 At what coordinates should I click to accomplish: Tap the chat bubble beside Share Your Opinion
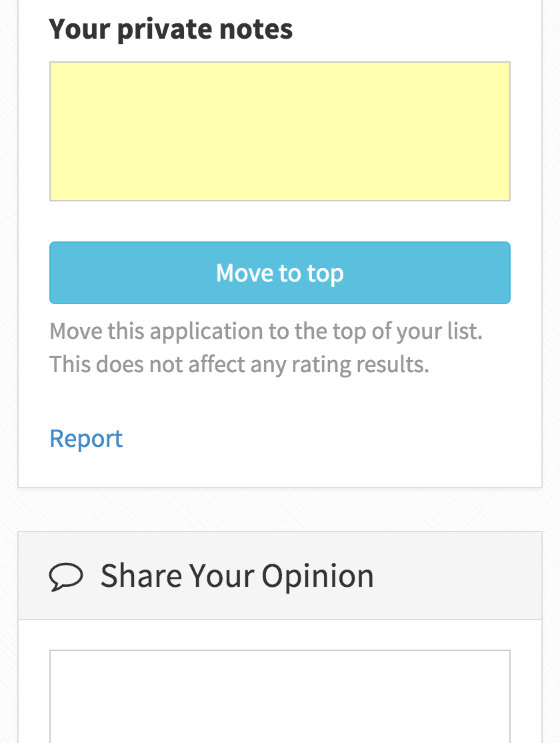click(66, 577)
